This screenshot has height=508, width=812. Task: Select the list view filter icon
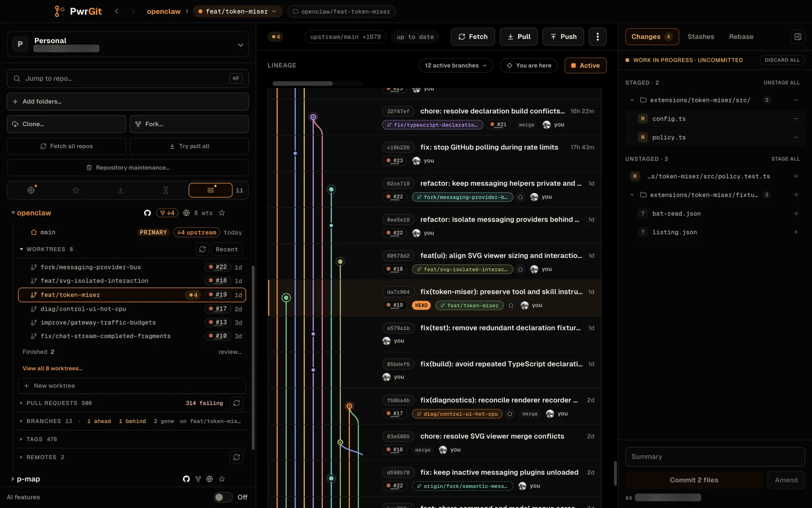point(210,190)
